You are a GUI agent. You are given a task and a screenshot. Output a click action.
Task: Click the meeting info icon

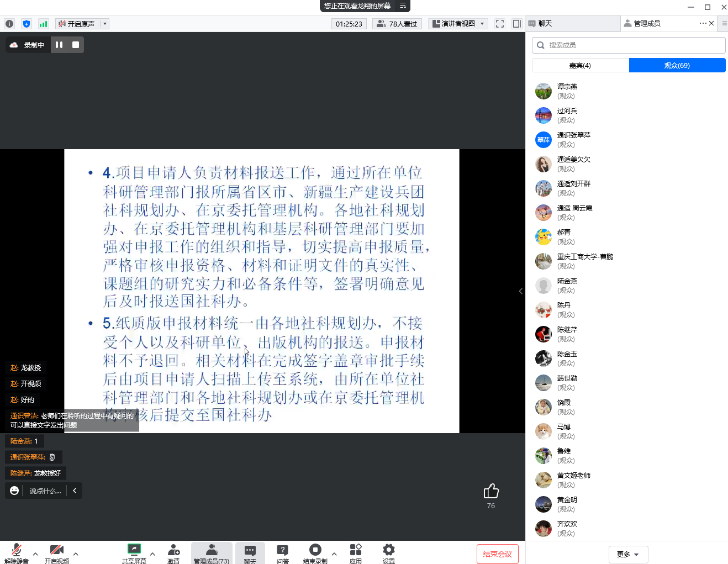(x=9, y=24)
